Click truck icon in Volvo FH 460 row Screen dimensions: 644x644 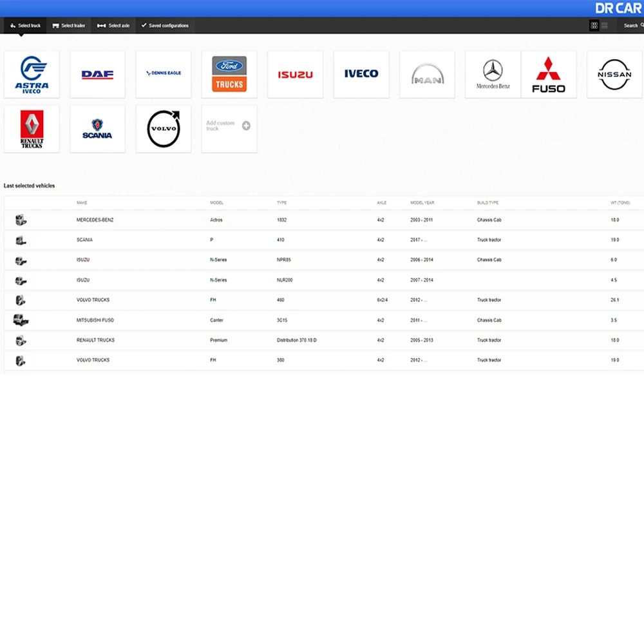21,300
